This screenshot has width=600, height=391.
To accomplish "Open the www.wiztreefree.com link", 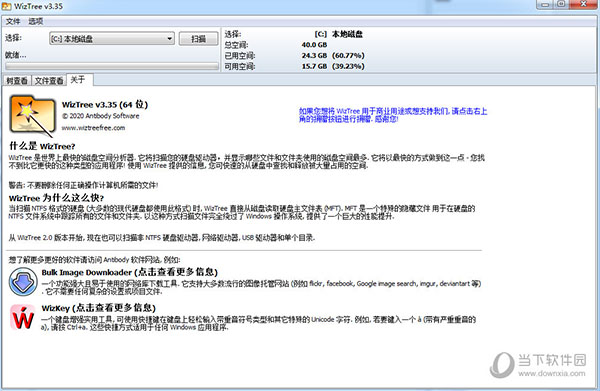I will point(93,128).
